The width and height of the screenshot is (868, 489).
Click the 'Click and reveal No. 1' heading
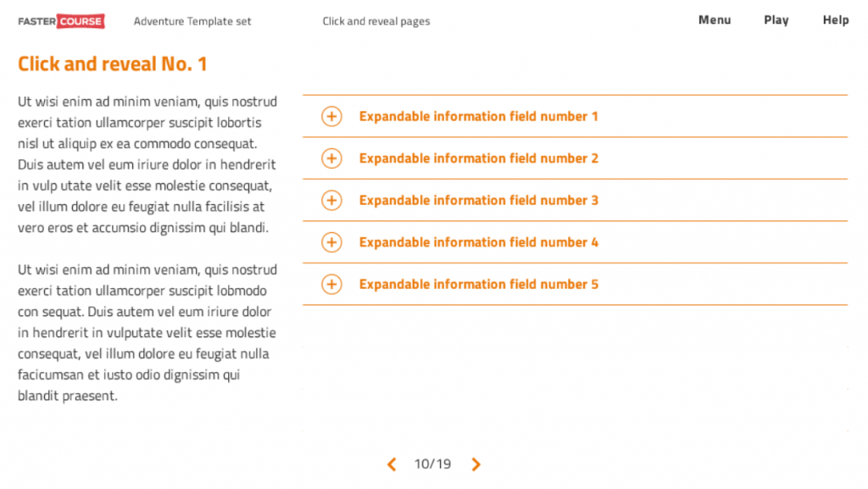113,64
